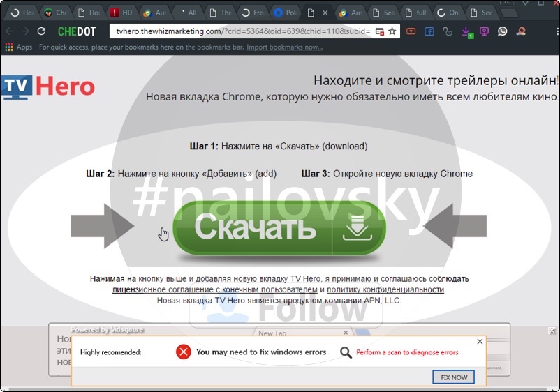Click the magnifier scan icon
This screenshot has width=560, height=392.
tap(346, 352)
